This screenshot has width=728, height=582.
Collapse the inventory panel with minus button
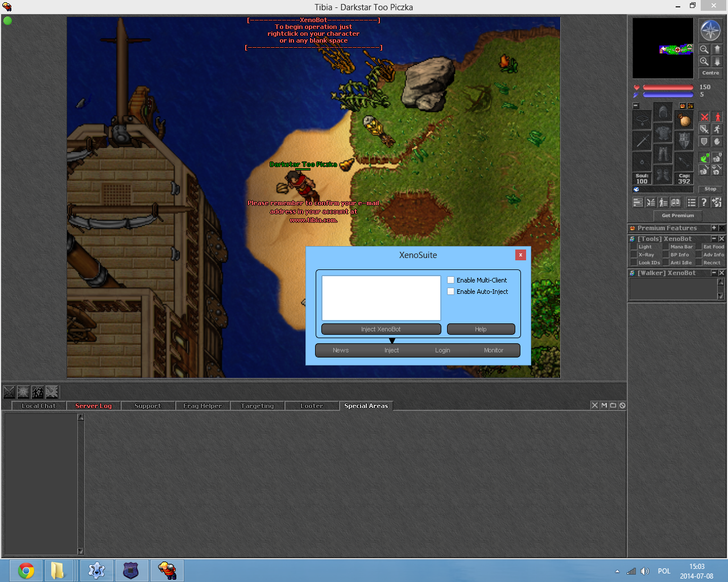point(636,106)
